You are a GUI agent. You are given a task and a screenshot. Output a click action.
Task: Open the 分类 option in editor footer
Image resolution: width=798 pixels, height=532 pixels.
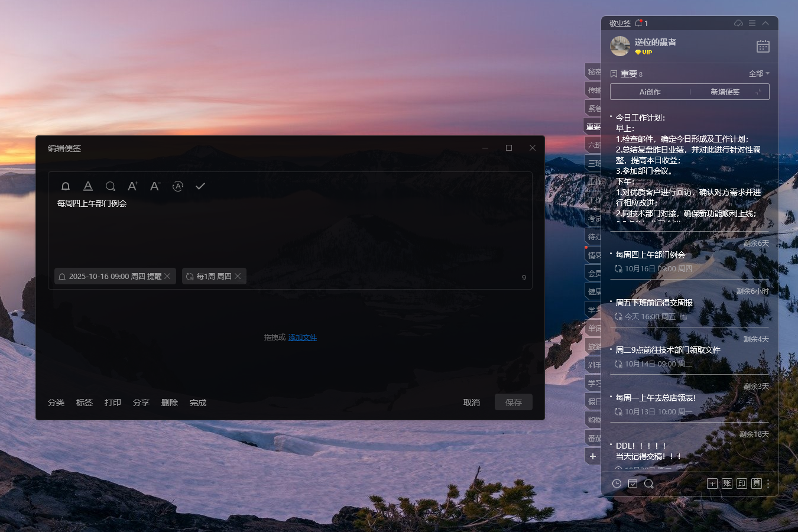coord(56,403)
